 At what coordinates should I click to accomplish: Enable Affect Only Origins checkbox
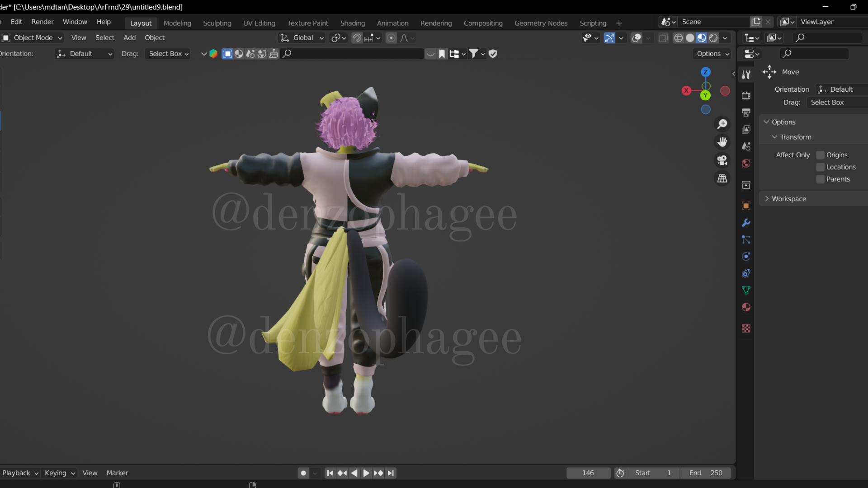click(821, 155)
